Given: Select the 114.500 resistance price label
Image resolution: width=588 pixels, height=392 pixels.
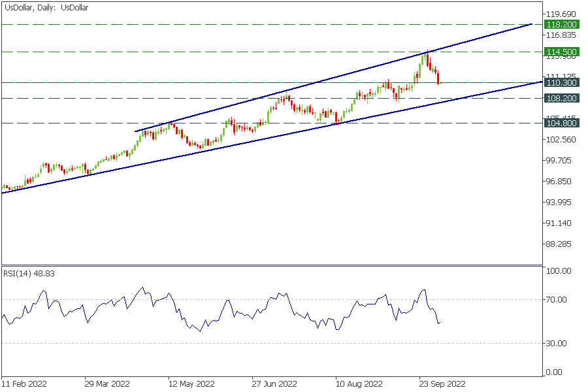Looking at the screenshot, I should tap(561, 52).
